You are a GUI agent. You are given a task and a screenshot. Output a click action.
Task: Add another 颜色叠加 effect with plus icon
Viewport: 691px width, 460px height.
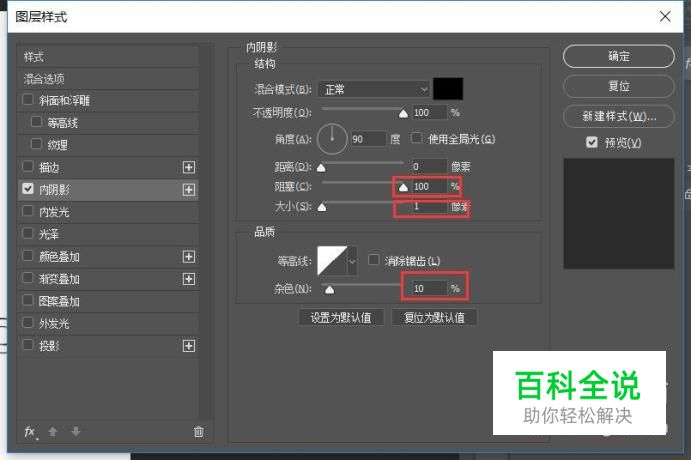(189, 257)
